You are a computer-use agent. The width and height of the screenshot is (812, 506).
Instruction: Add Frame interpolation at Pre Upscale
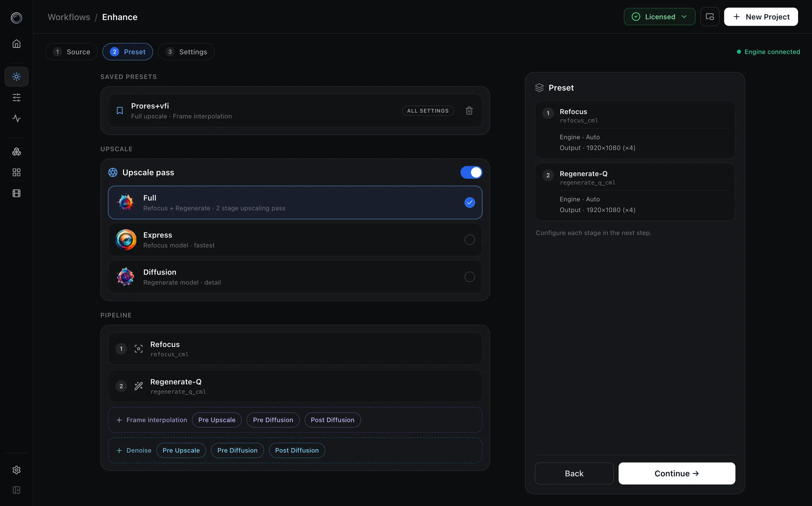pos(217,420)
